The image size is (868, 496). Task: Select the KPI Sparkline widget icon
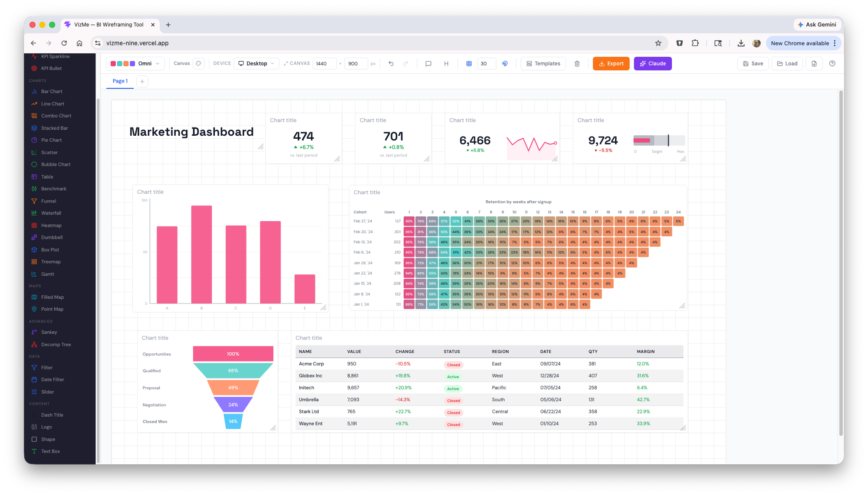coord(34,56)
